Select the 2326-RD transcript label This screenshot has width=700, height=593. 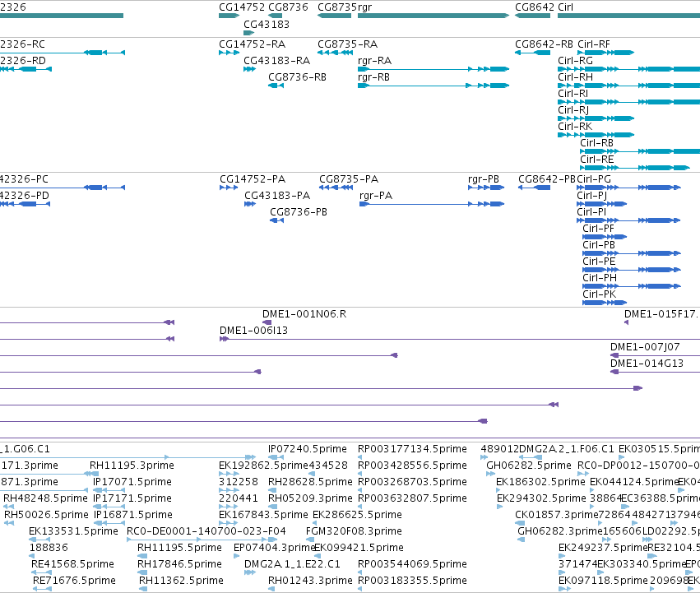pyautogui.click(x=23, y=61)
